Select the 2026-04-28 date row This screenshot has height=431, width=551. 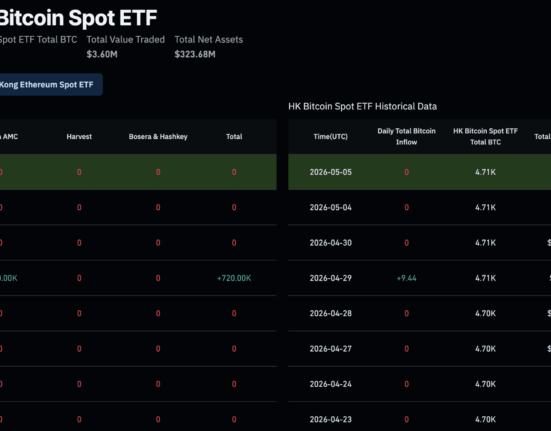420,313
